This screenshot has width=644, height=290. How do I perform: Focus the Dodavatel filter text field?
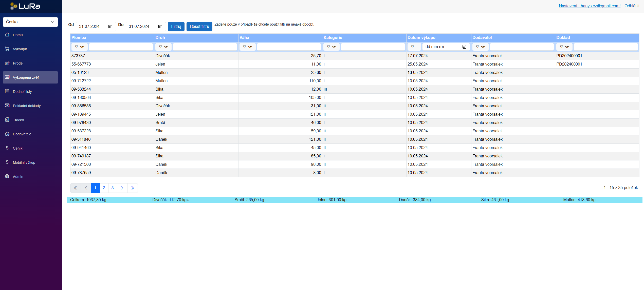tap(522, 47)
